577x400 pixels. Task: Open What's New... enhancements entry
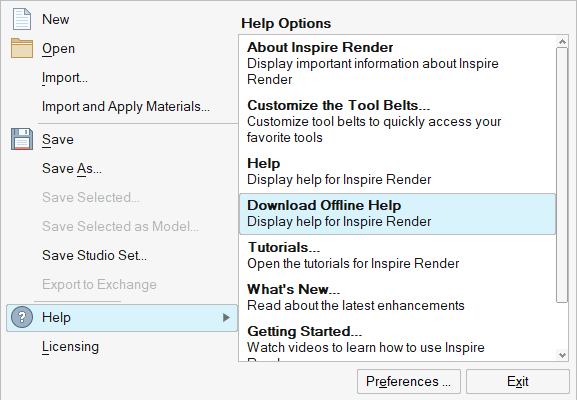397,298
